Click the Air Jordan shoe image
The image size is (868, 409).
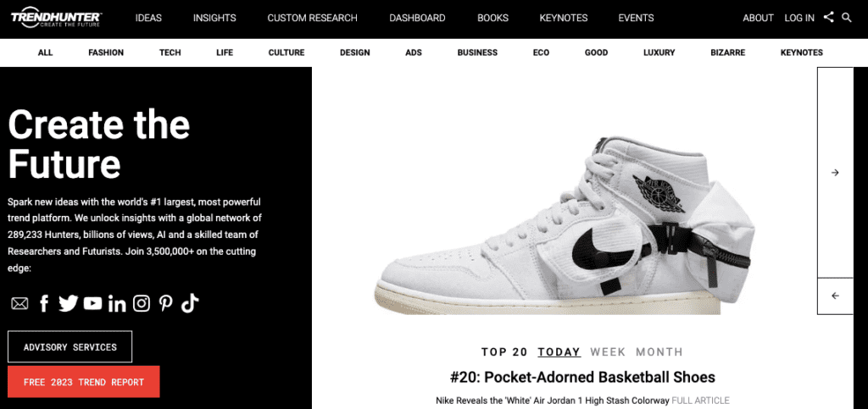pyautogui.click(x=565, y=225)
